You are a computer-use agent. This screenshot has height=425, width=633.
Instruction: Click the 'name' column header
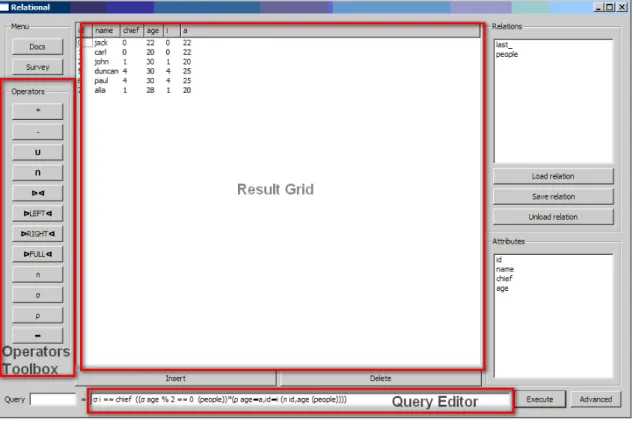point(106,31)
